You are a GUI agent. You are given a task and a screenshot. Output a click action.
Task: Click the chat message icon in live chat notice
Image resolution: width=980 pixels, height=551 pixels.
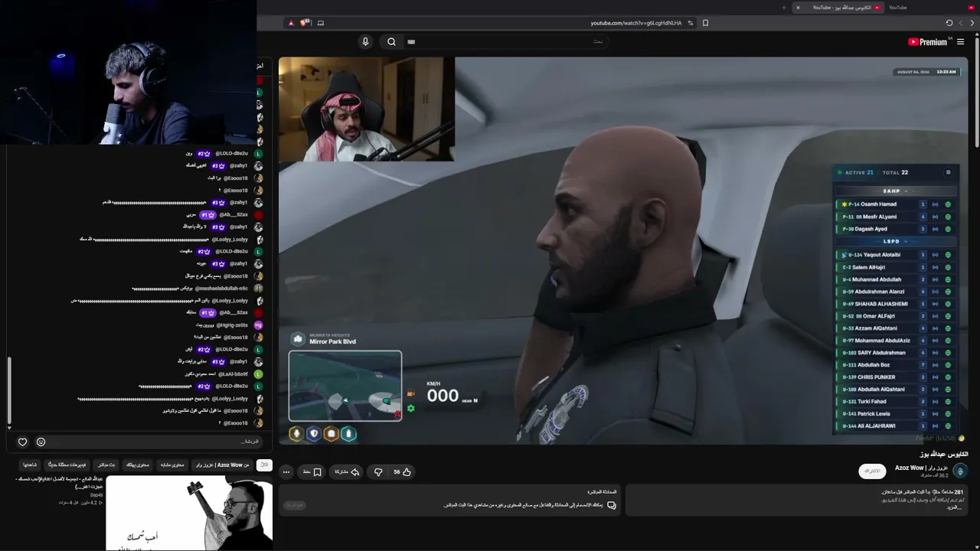tap(611, 505)
